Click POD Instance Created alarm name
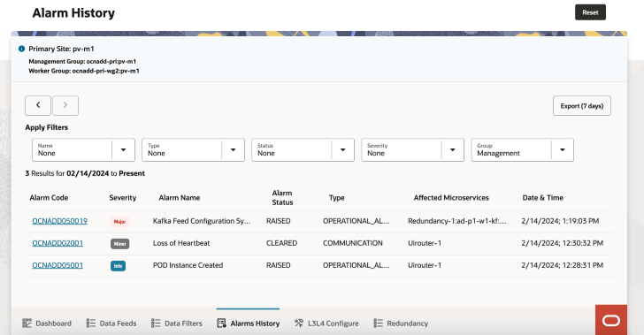The image size is (644, 335). click(188, 265)
